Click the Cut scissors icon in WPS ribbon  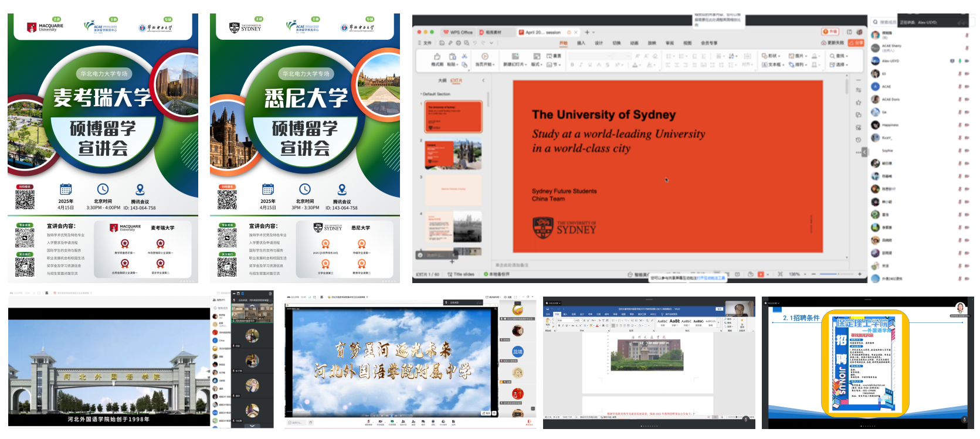click(464, 56)
